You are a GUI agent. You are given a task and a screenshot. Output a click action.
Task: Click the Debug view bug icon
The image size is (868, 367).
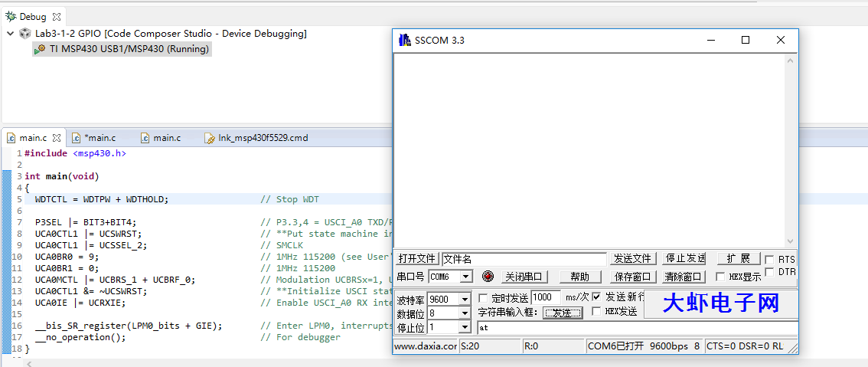point(11,16)
